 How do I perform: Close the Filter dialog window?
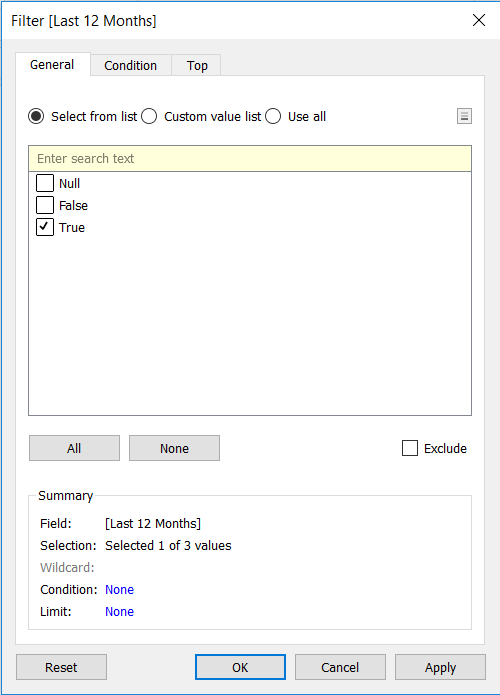pos(479,20)
